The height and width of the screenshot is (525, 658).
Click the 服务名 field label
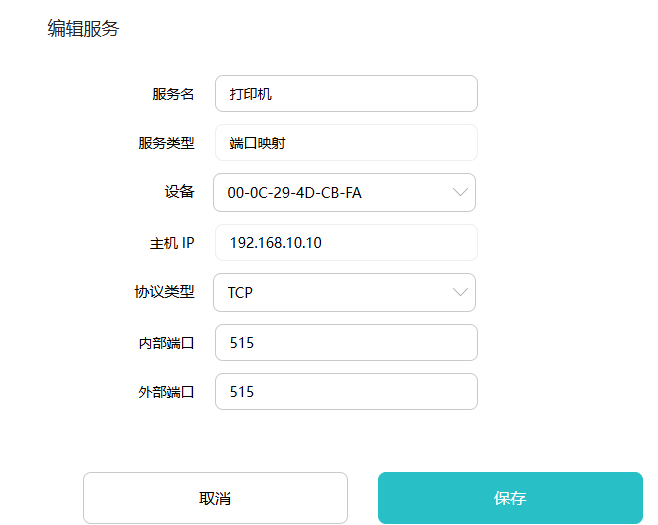[x=173, y=94]
